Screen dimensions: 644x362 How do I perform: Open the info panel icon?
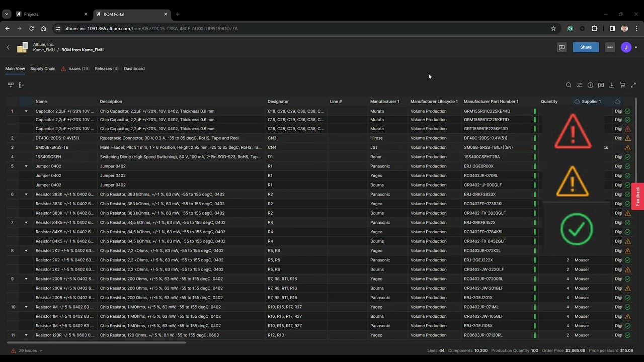pos(590,85)
